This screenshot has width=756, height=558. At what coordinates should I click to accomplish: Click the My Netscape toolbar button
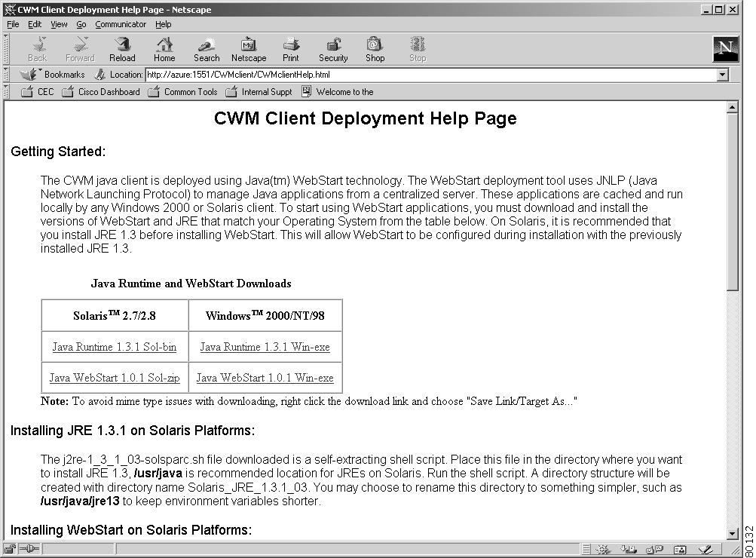(249, 50)
